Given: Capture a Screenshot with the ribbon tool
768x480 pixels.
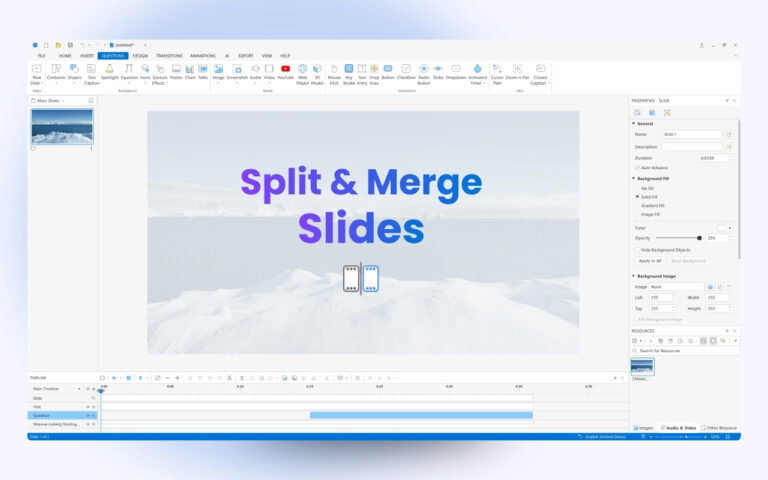Looking at the screenshot, I should tap(237, 72).
